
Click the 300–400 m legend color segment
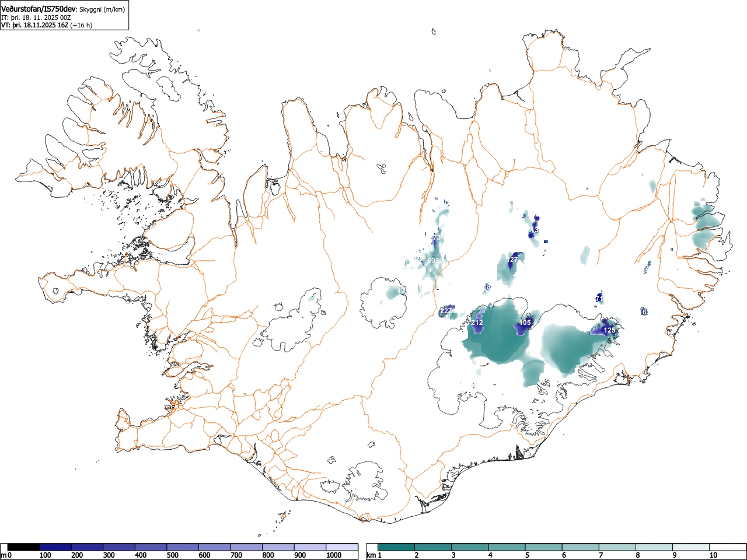(118, 547)
